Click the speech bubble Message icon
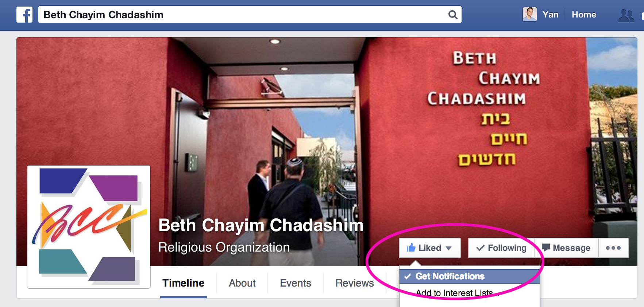 click(546, 248)
